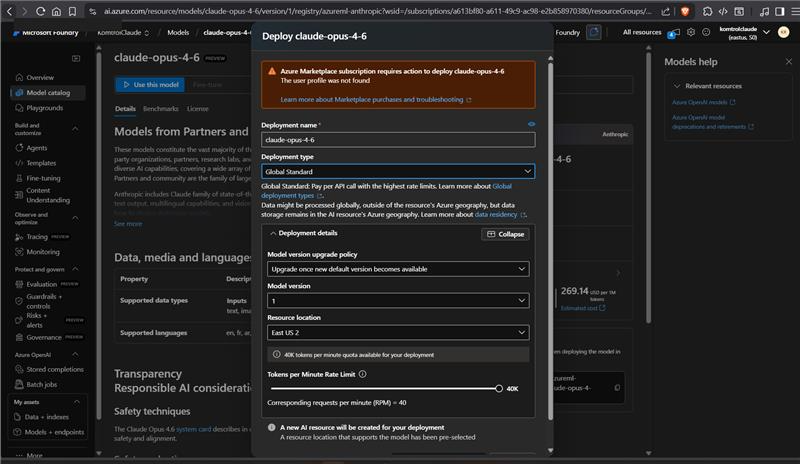
Task: Click the smiley feedback icon
Action: pos(706,32)
